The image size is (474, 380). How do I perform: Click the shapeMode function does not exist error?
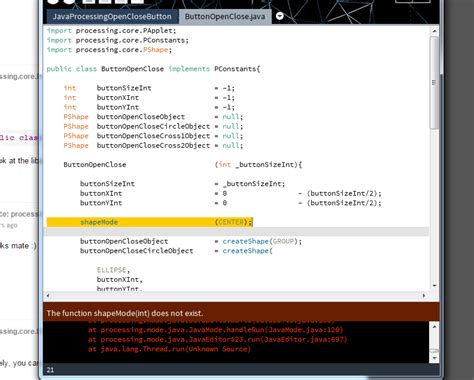[125, 313]
